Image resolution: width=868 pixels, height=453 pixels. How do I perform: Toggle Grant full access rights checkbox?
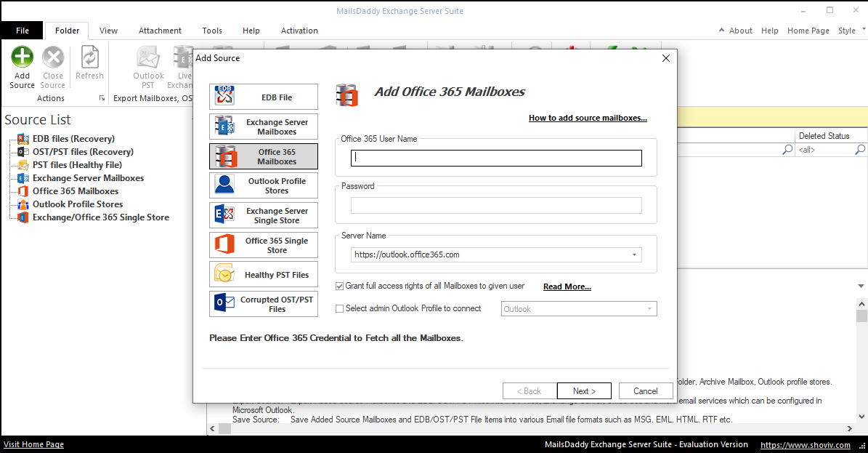[x=339, y=286]
